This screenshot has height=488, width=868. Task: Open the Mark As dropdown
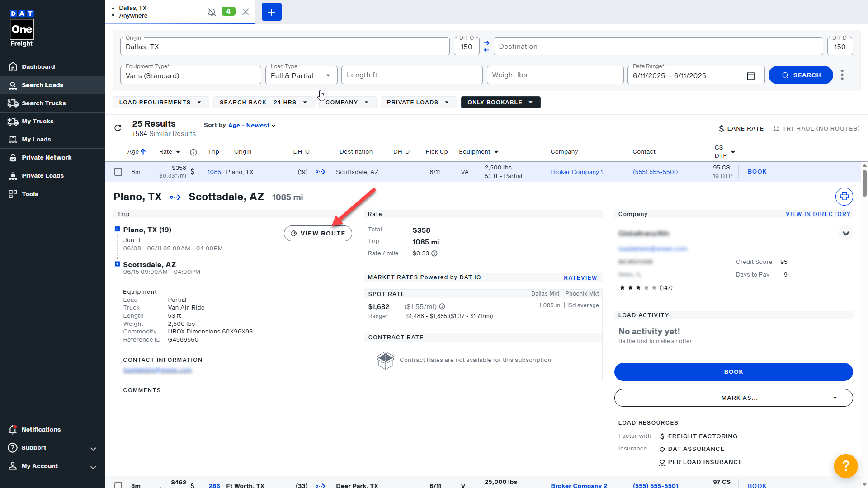click(x=733, y=398)
